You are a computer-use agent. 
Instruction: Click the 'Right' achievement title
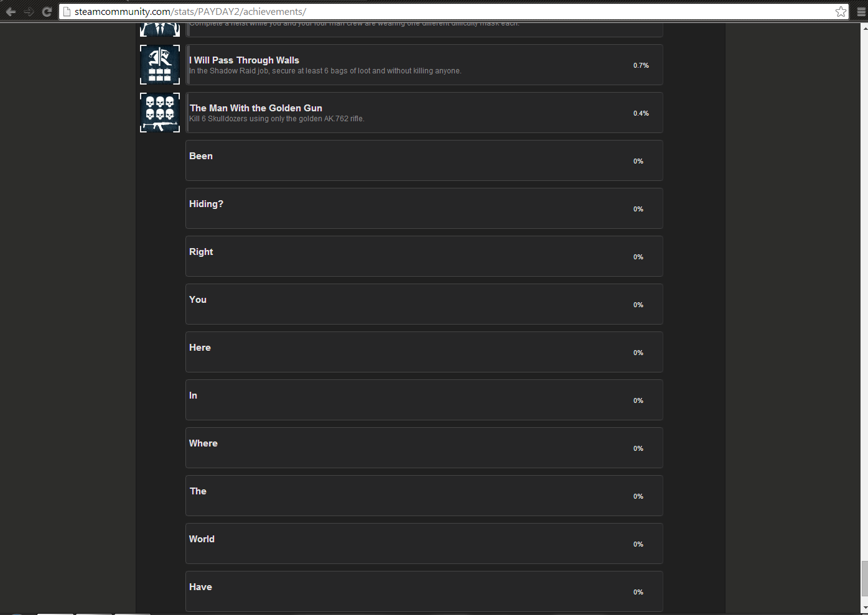tap(201, 252)
